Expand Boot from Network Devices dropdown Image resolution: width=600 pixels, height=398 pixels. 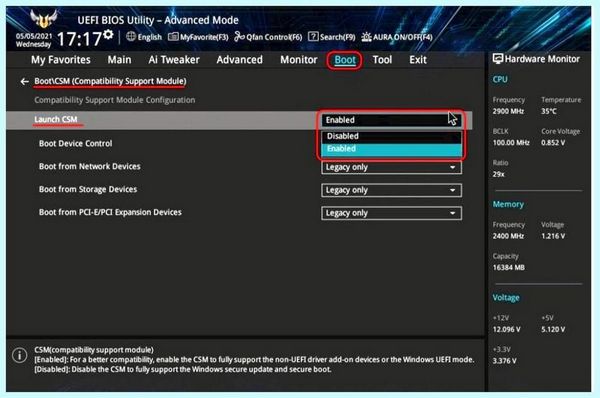pos(391,167)
